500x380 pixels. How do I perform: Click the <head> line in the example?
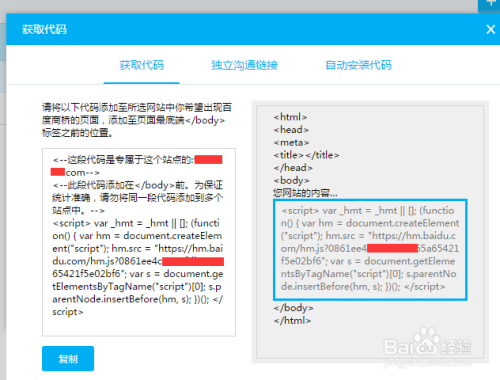click(x=291, y=130)
